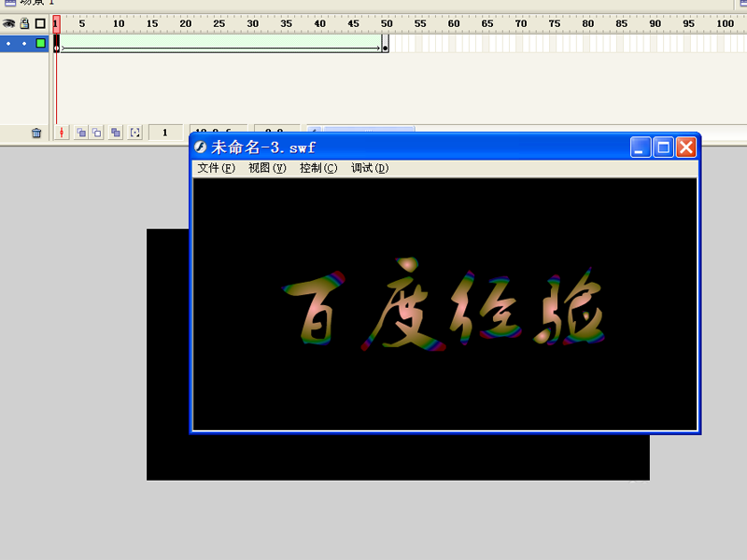Click frame number 60 on the ruler
Image resolution: width=747 pixels, height=560 pixels.
point(454,23)
